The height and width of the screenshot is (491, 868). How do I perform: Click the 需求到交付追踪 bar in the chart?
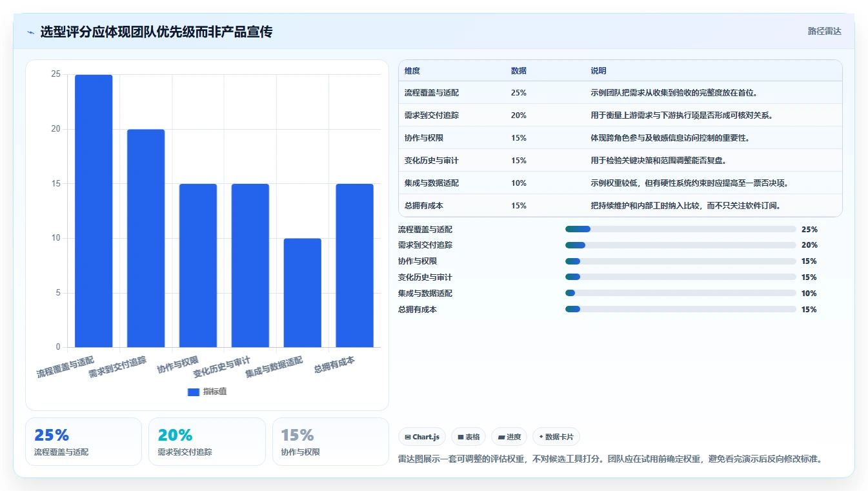click(146, 238)
